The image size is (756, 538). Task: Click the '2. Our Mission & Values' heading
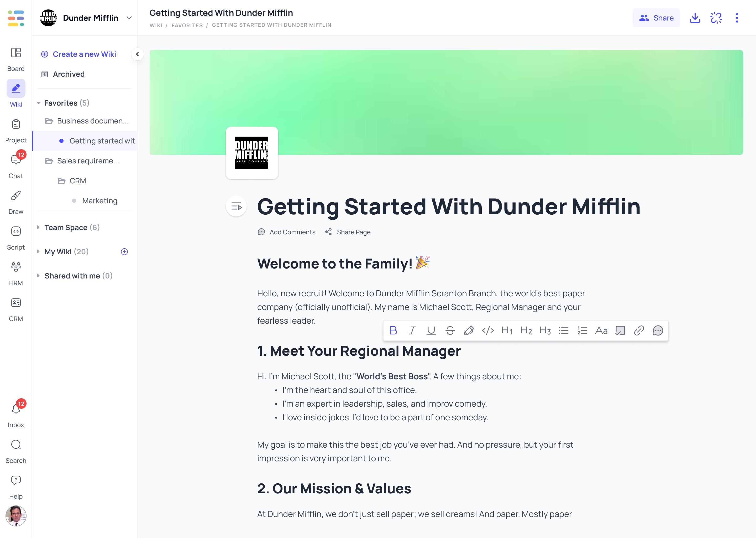tap(334, 488)
